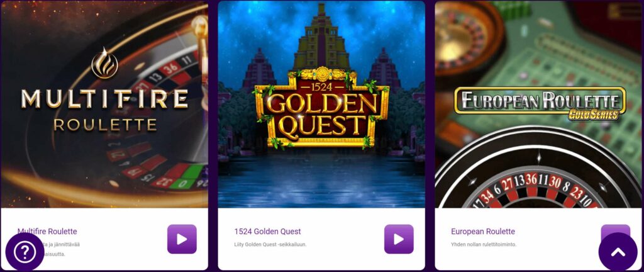Click the central pyramid temple in Golden Quest art
Image resolution: width=644 pixels, height=272 pixels.
(321, 37)
